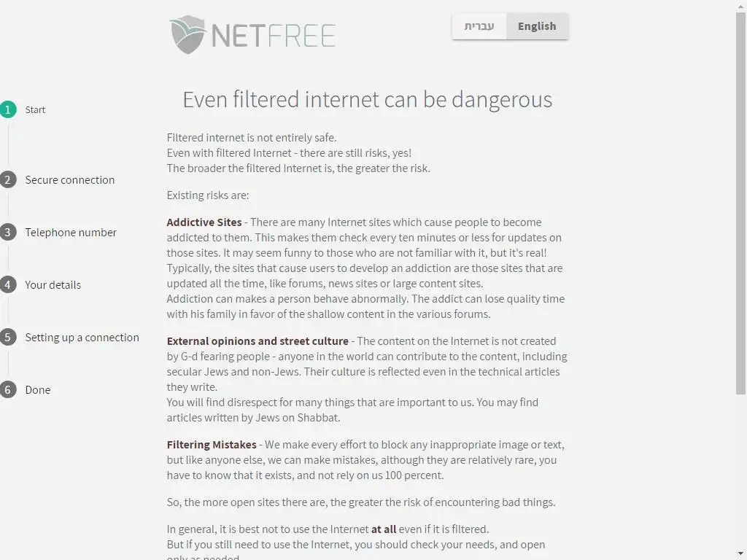This screenshot has width=747, height=560.
Task: Select the English language button
Action: click(x=537, y=26)
